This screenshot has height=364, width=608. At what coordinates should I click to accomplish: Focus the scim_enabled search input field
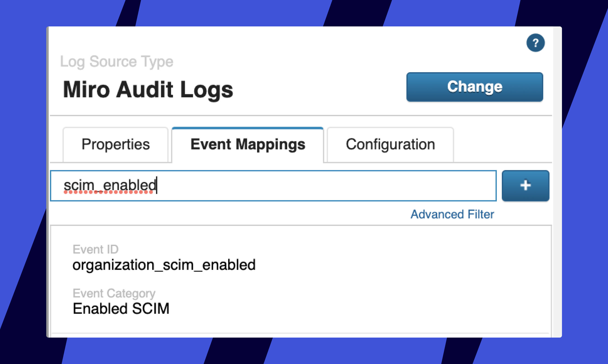(x=319, y=186)
